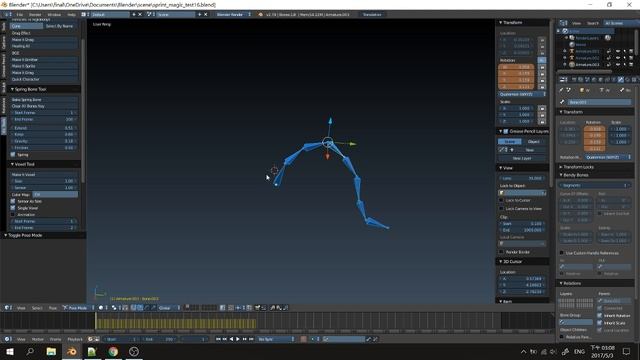Image resolution: width=640 pixels, height=360 pixels.
Task: Click the auto keyframe record button
Action: [304, 339]
